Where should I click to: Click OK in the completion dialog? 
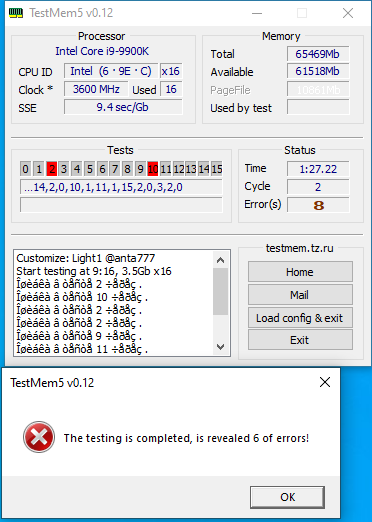tap(287, 497)
